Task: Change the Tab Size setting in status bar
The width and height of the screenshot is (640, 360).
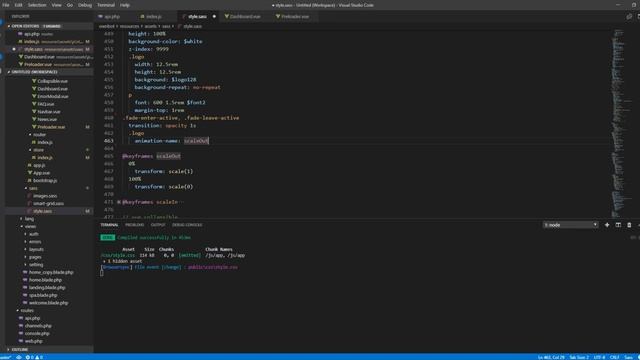Action: [x=579, y=357]
